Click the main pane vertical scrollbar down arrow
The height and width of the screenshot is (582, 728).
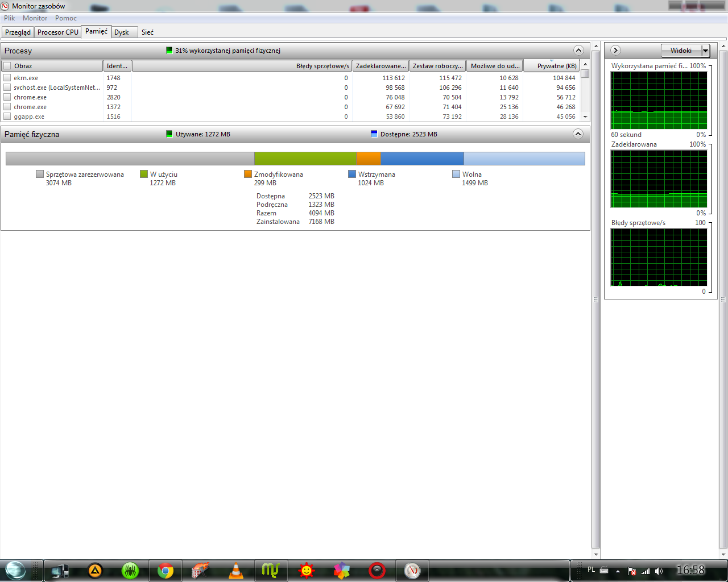(596, 554)
